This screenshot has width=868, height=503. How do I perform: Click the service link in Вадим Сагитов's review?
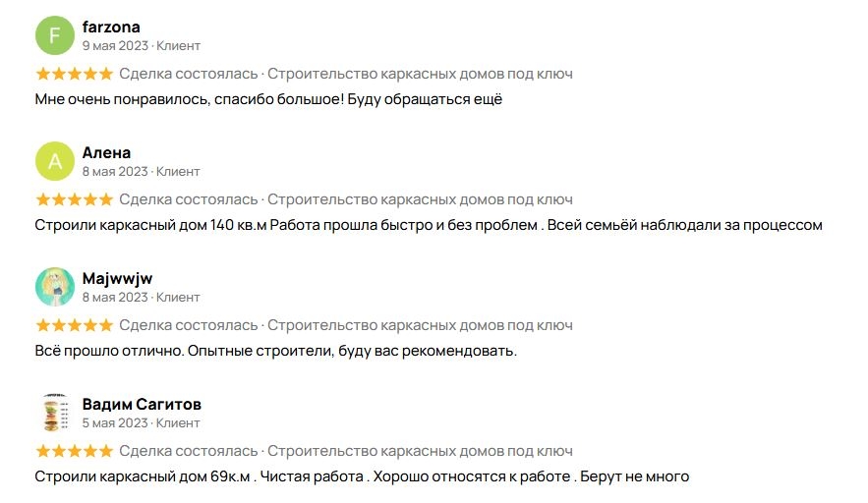[420, 451]
